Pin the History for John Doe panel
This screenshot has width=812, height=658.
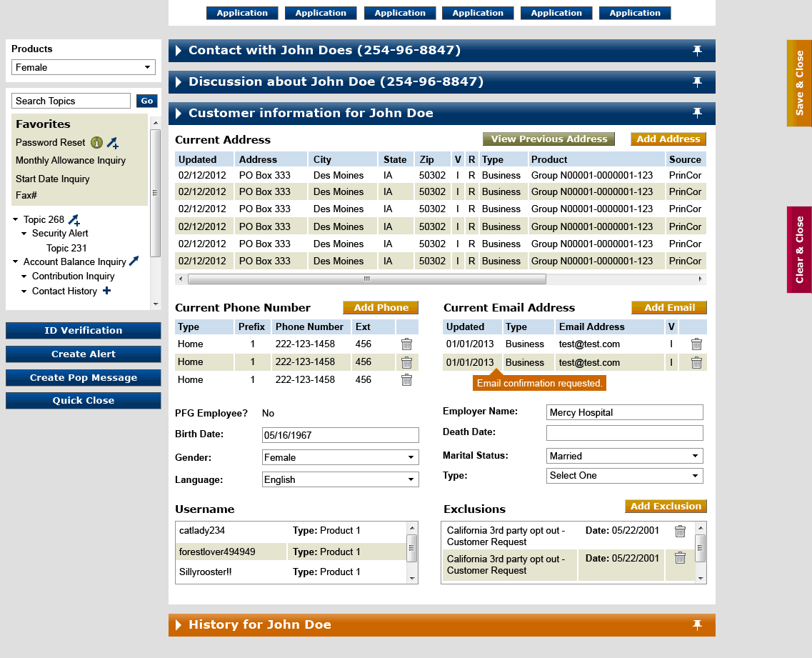pos(697,624)
